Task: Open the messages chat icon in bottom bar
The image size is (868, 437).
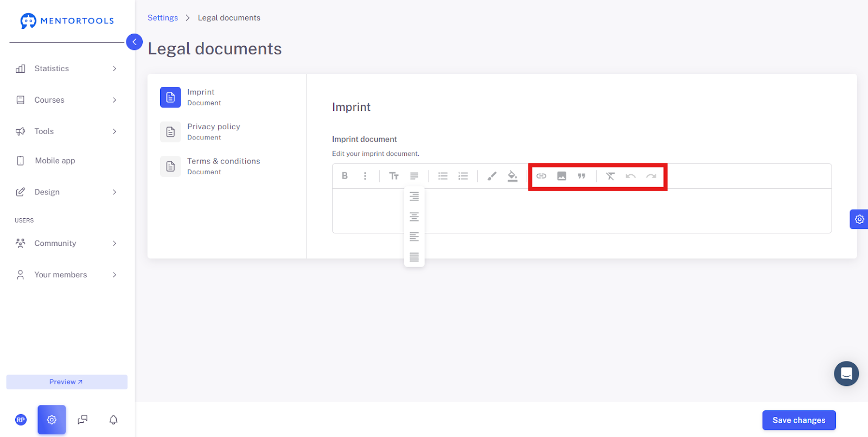Action: [x=82, y=420]
